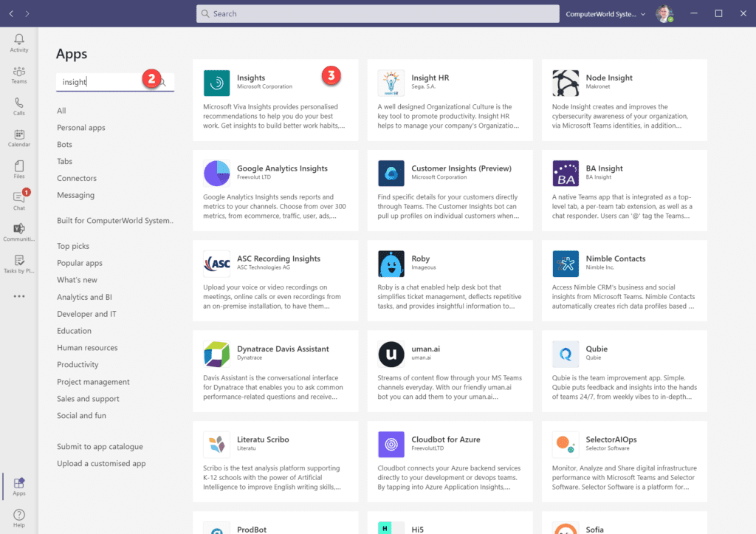
Task: Click the Roby bot icon
Action: pyautogui.click(x=391, y=264)
